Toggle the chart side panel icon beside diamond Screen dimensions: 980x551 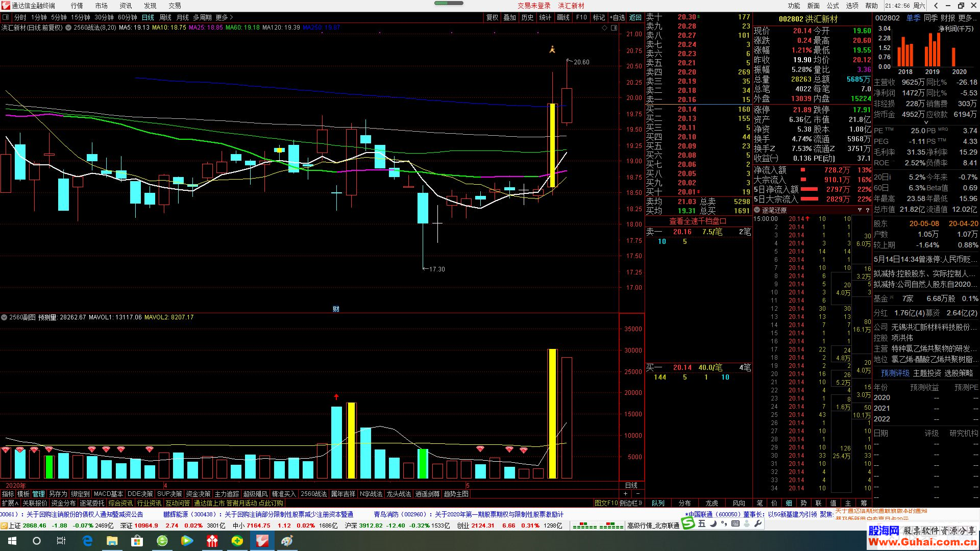click(x=614, y=28)
